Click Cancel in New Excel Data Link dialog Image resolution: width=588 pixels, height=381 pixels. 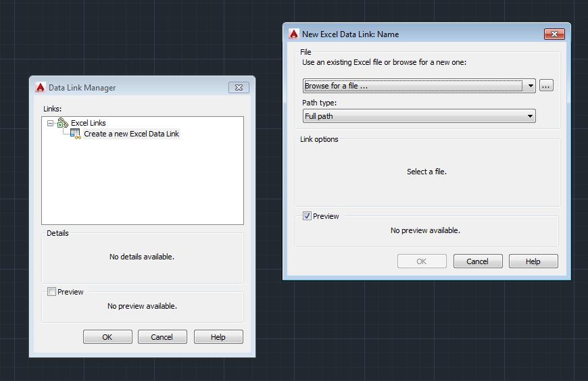point(478,261)
